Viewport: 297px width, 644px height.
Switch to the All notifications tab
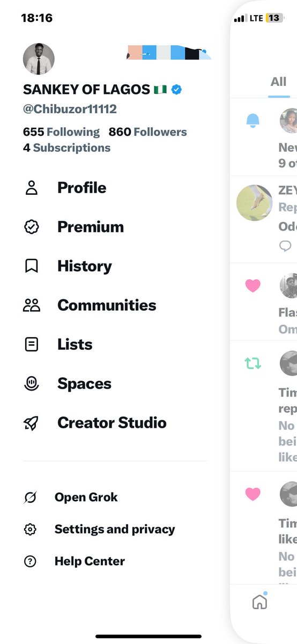(279, 82)
